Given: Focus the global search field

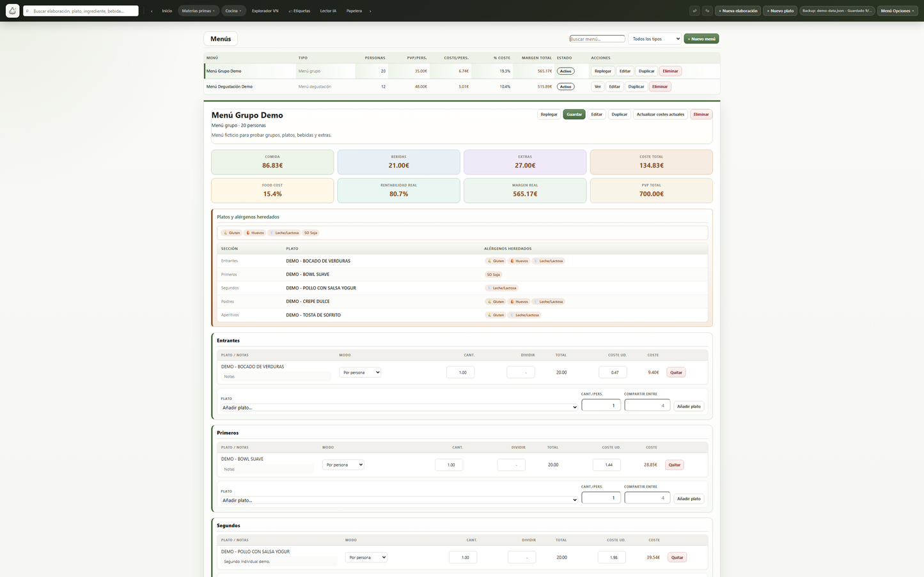Looking at the screenshot, I should click(x=81, y=11).
